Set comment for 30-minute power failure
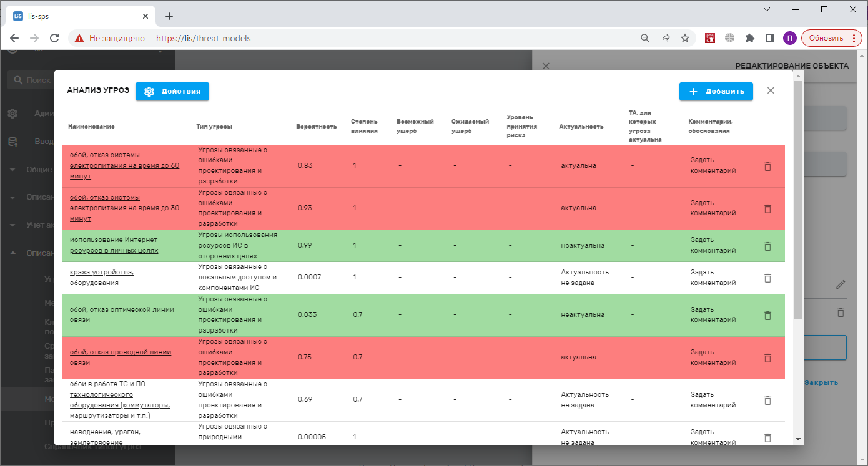The image size is (868, 466). pyautogui.click(x=713, y=208)
